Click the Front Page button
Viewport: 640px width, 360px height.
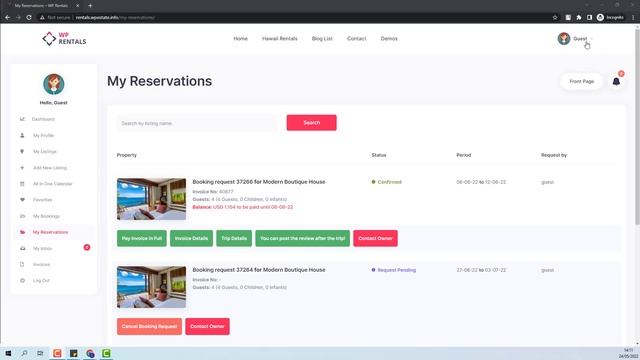(x=582, y=81)
